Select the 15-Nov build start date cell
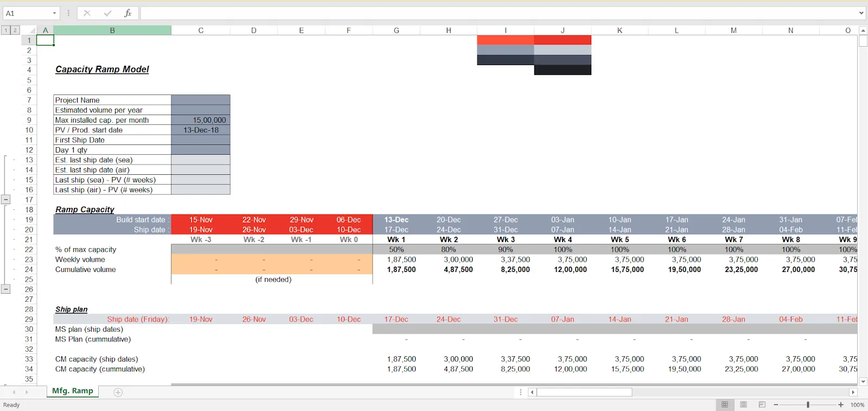Screen dimensions: 868x411 (201, 220)
